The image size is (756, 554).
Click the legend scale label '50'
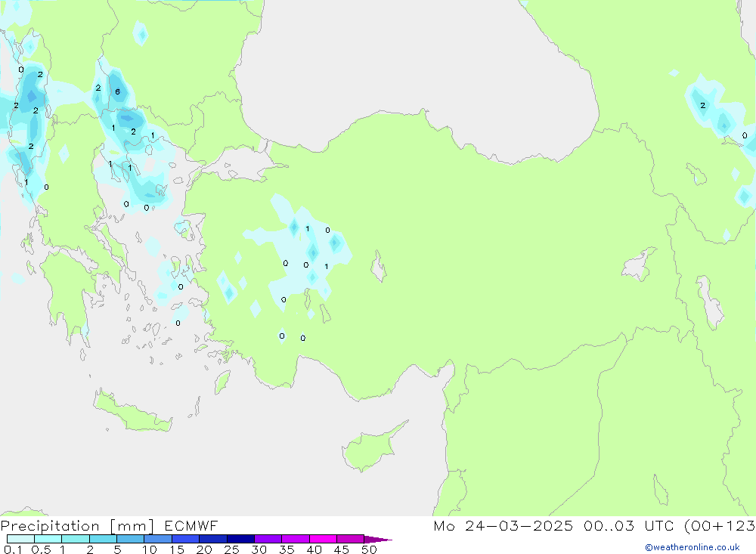point(369,549)
